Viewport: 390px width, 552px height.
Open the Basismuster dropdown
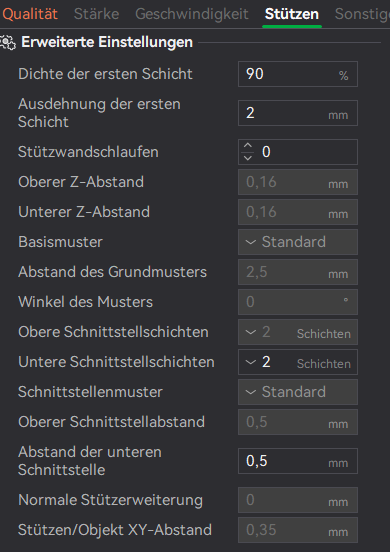(298, 242)
